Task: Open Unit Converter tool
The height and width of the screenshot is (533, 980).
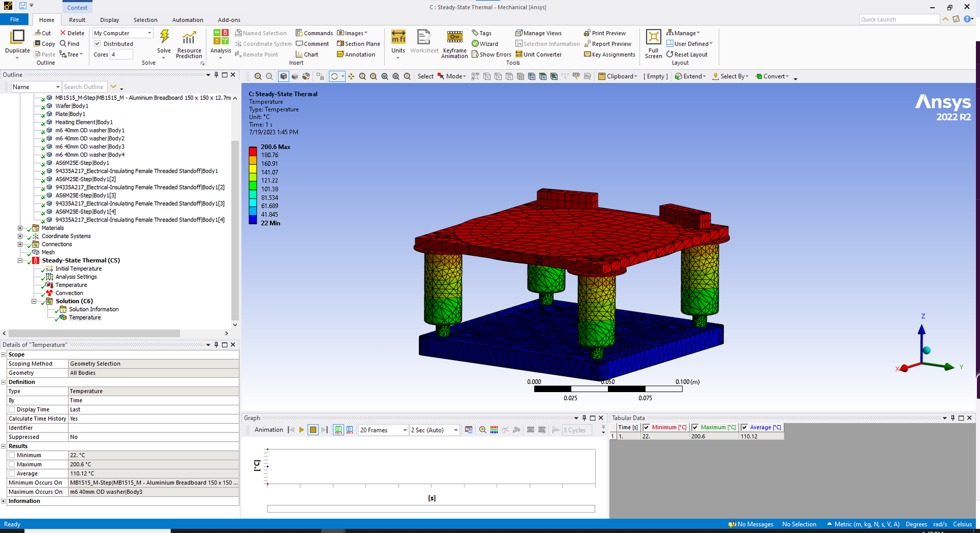Action: 538,55
